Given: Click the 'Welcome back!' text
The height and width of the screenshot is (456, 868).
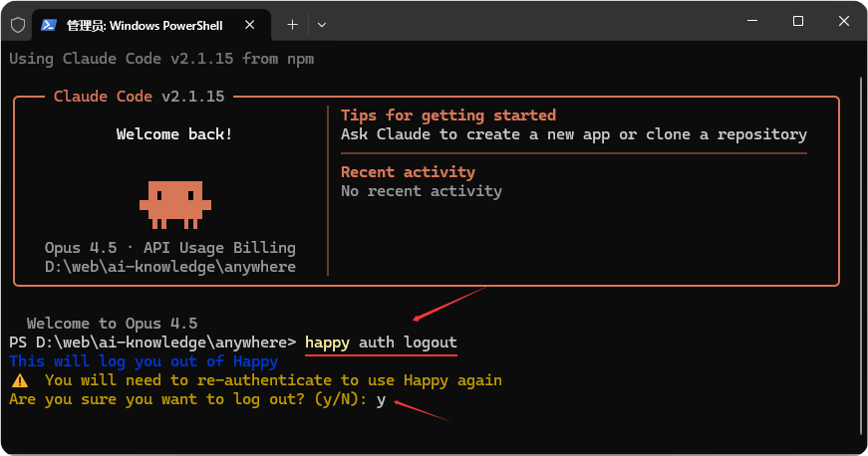Looking at the screenshot, I should [173, 134].
